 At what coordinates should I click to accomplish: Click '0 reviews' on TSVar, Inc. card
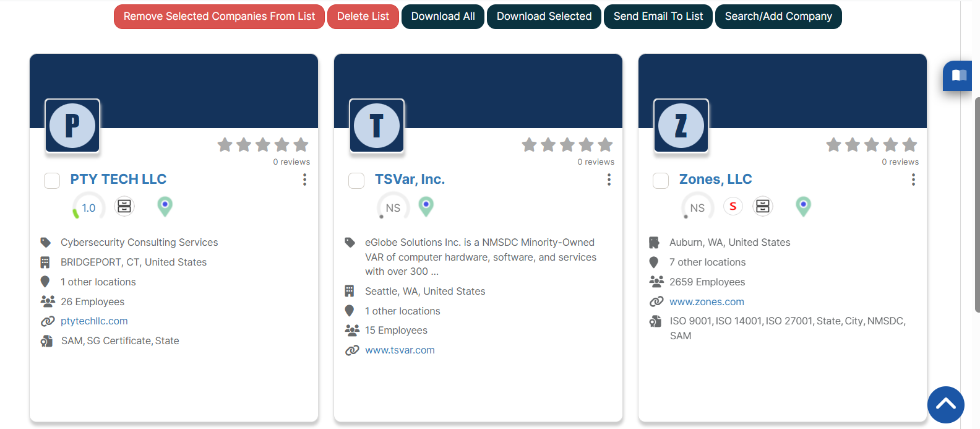[x=596, y=162]
